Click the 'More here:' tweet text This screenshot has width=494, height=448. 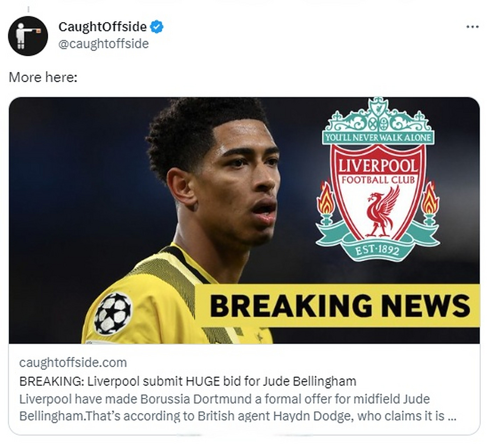point(43,77)
